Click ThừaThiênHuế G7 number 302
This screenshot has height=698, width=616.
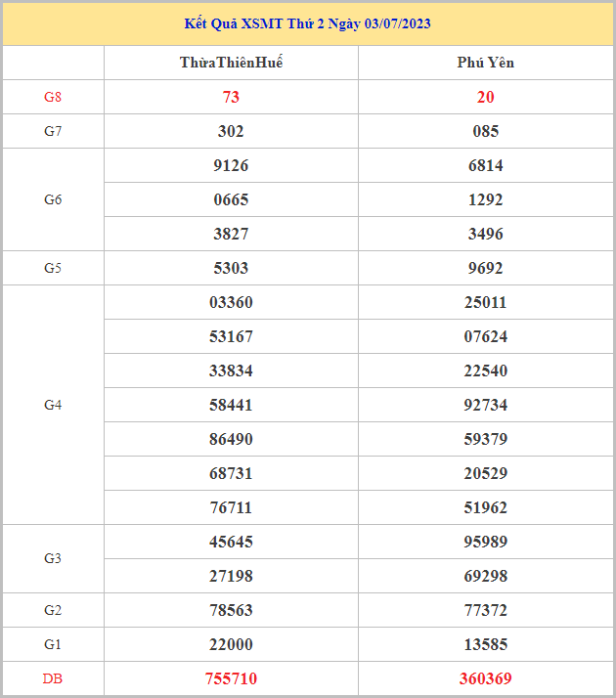[231, 131]
